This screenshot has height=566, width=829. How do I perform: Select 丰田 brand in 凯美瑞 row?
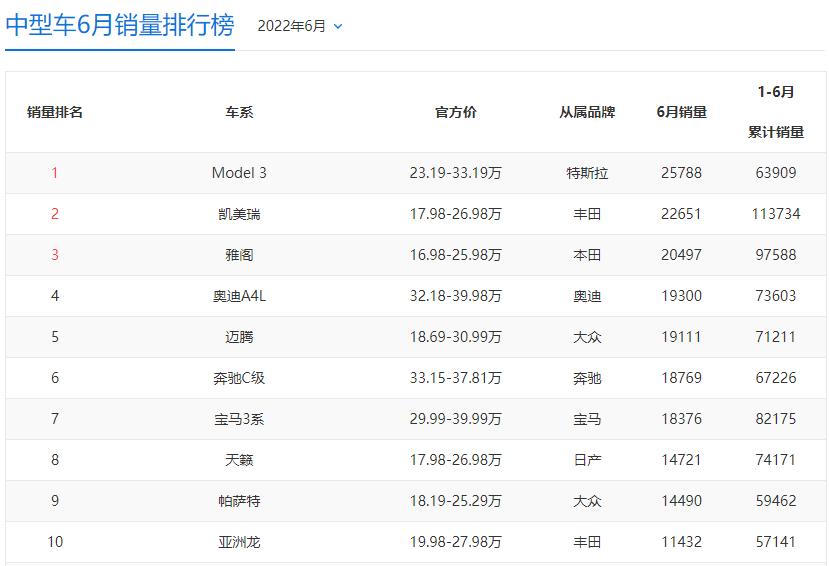pos(587,214)
